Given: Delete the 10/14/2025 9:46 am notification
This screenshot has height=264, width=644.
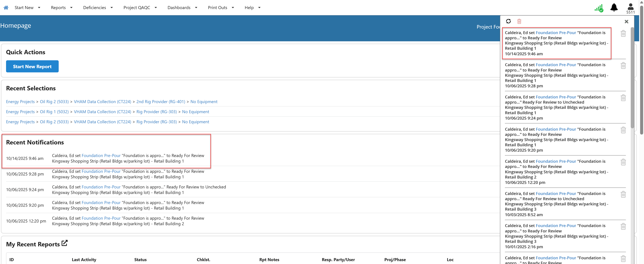Looking at the screenshot, I should [x=623, y=33].
